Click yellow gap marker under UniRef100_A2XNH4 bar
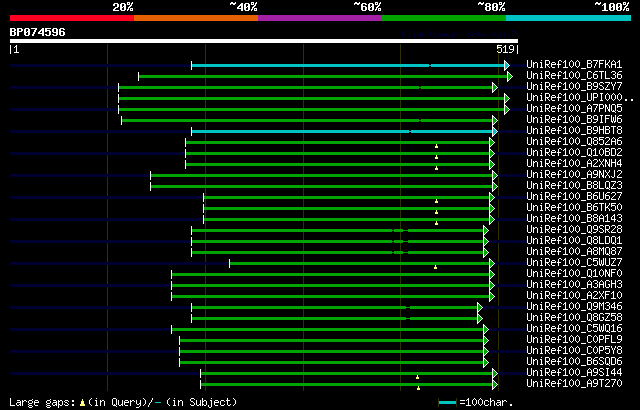The image size is (640, 410). click(436, 168)
